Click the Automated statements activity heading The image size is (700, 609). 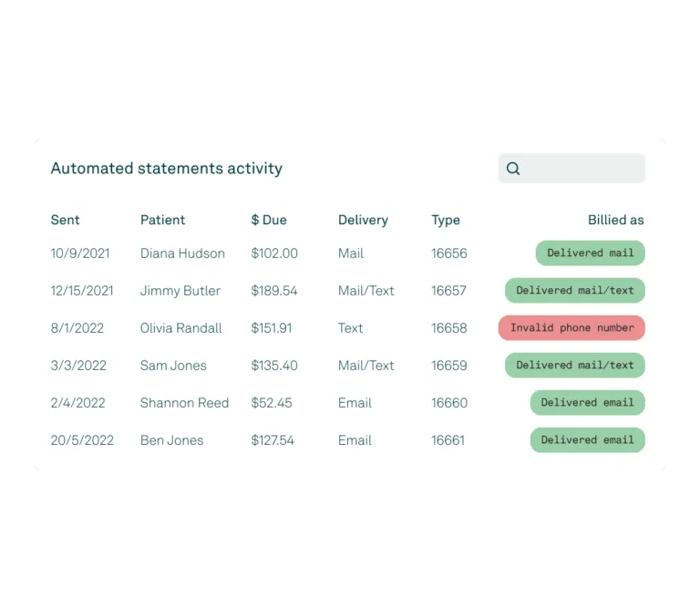[x=167, y=169]
